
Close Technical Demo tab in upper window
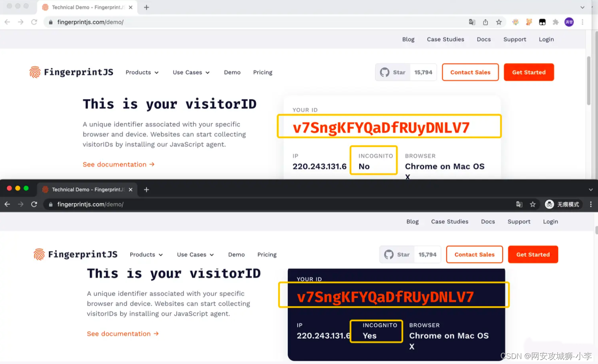(x=131, y=8)
